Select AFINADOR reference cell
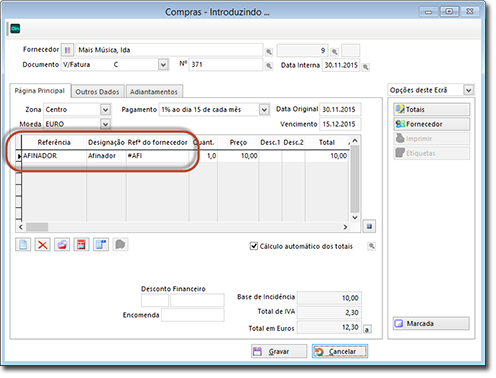The image size is (496, 378). 54,156
